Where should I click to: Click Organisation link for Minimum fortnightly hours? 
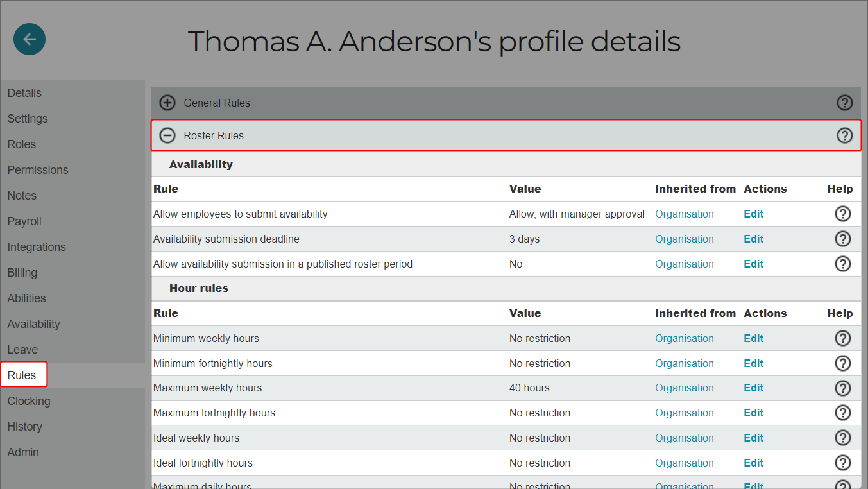[685, 363]
